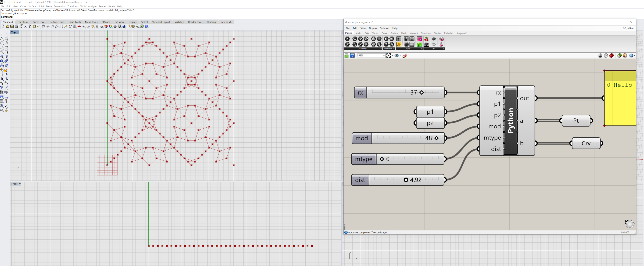The width and height of the screenshot is (644, 266).
Task: Open the Grasshopper sketch tool (red pencil)
Action: pos(405,56)
